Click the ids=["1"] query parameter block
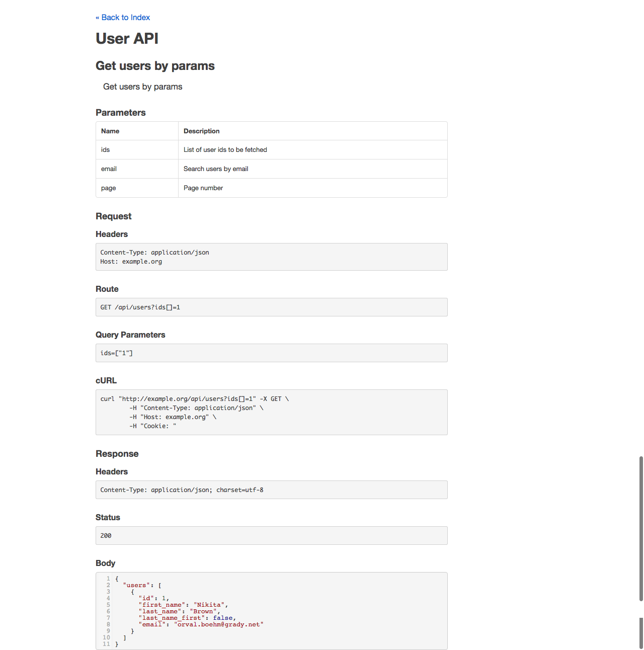 pos(272,353)
